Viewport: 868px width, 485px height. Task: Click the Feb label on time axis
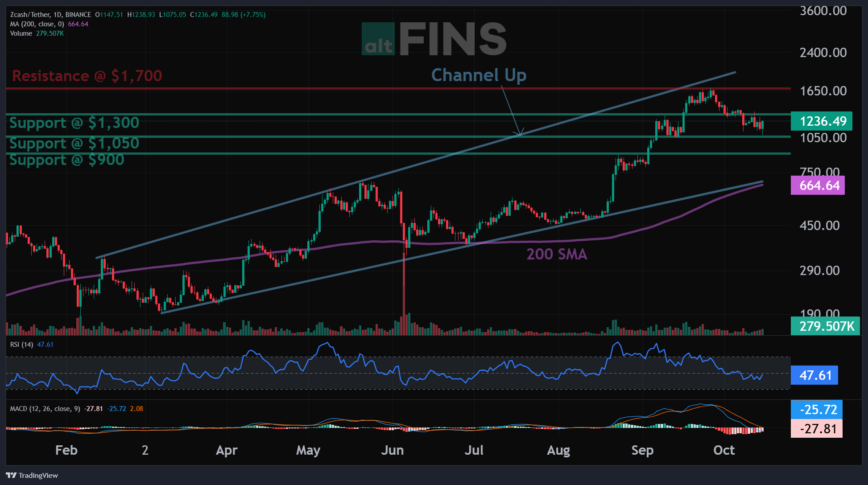pos(66,450)
